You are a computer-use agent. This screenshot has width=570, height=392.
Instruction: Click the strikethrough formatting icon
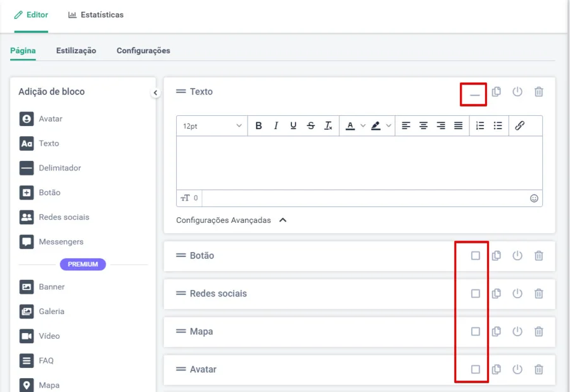(311, 126)
